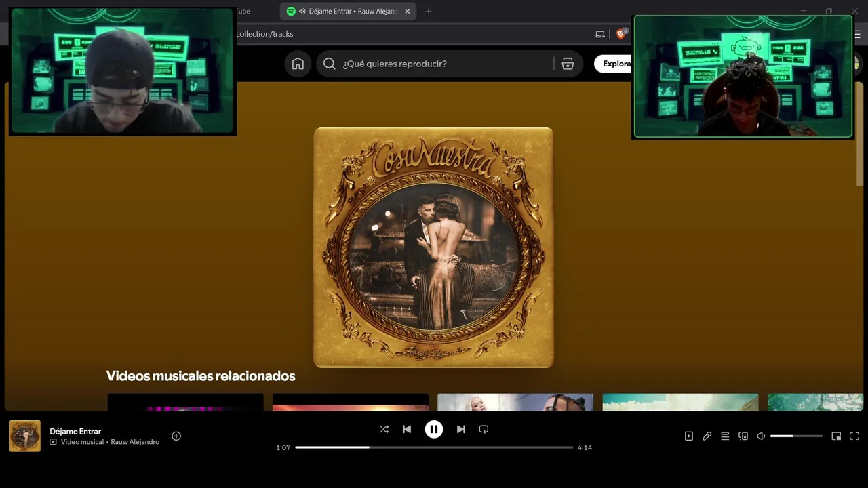Click the Cosa Nuestra album cover
This screenshot has width=868, height=488.
433,247
